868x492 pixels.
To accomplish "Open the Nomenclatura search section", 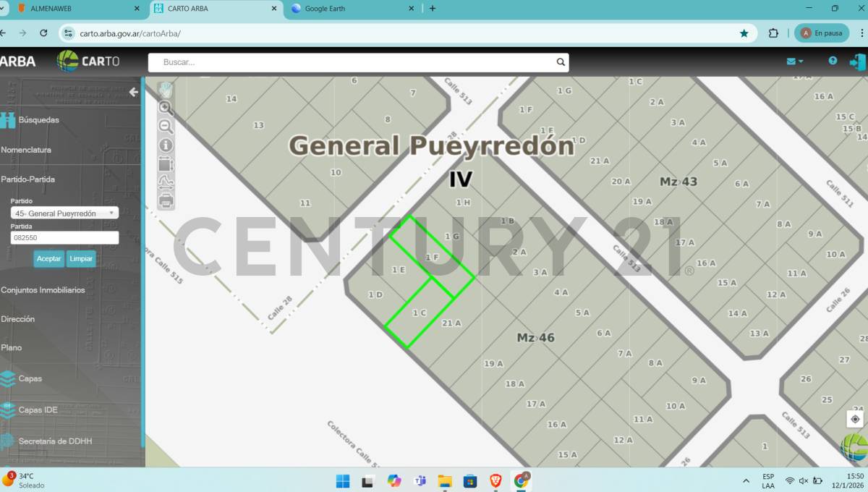I will click(x=26, y=150).
